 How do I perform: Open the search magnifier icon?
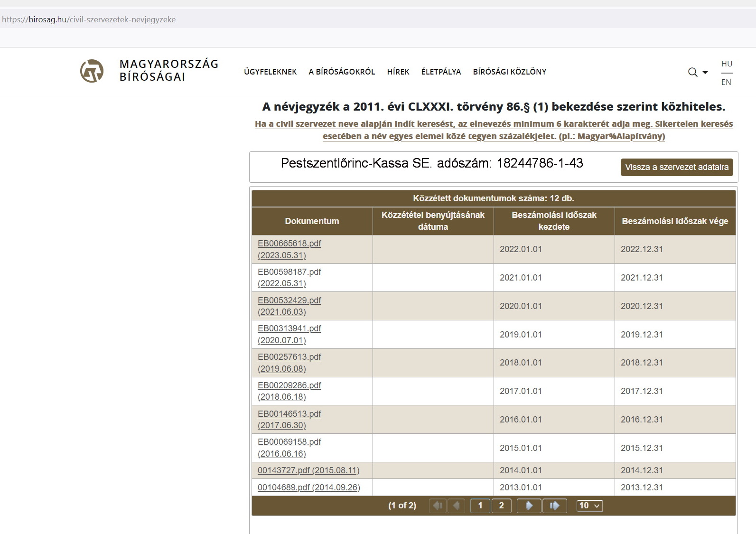[692, 72]
